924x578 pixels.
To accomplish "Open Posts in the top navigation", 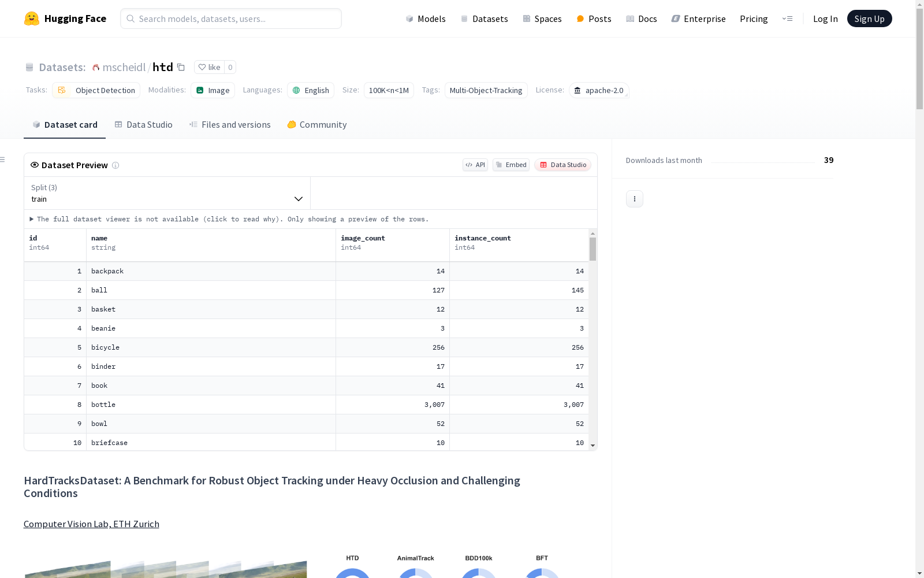I will point(594,18).
